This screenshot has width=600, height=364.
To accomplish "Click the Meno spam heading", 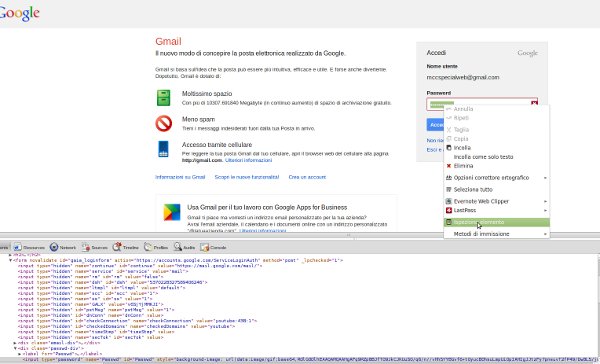I will point(198,119).
